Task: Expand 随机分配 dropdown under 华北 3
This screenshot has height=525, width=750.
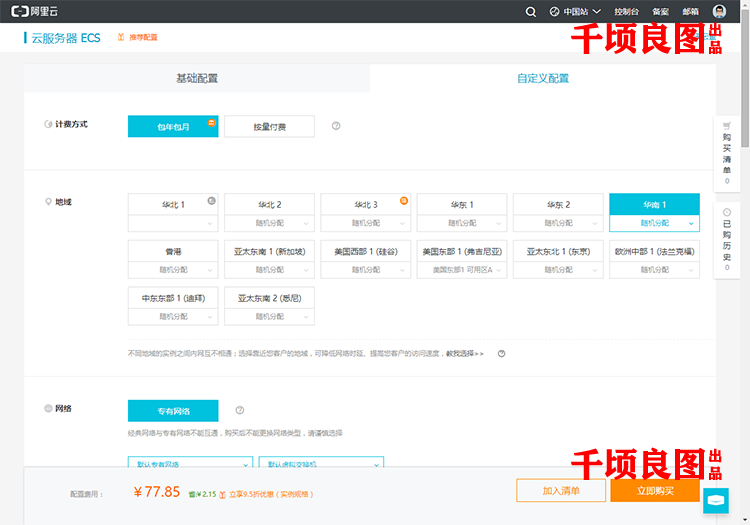Action: [365, 223]
